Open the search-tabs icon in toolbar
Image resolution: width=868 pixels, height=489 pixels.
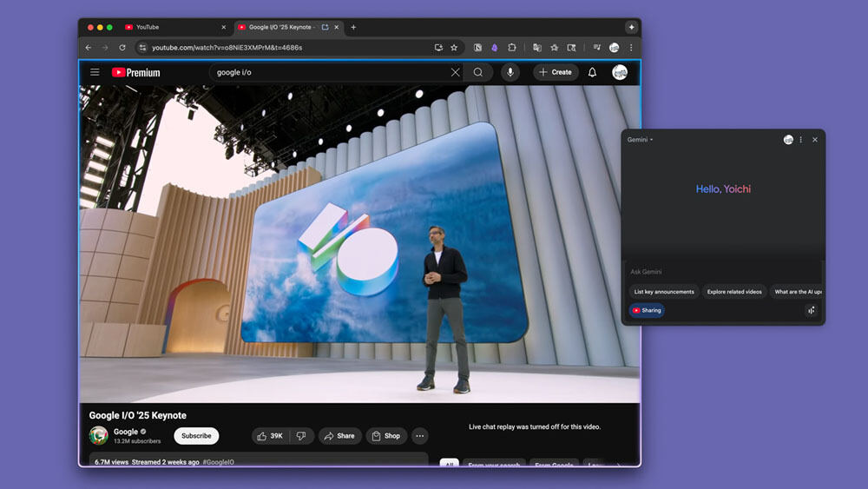click(x=571, y=48)
